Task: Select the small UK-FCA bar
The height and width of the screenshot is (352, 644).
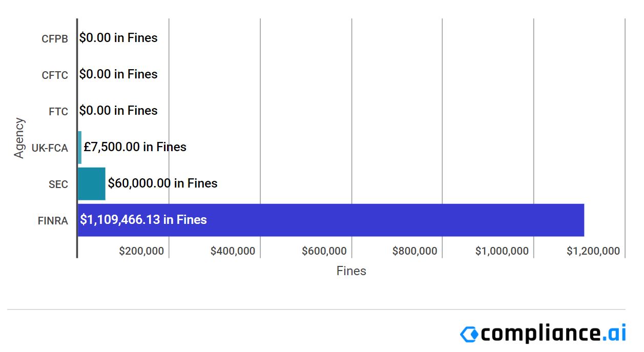Action: tap(79, 147)
